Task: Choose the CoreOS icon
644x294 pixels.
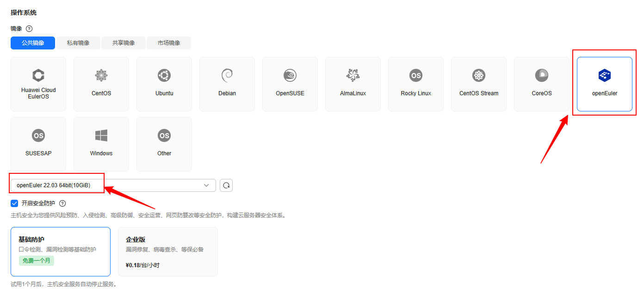Action: click(x=542, y=75)
